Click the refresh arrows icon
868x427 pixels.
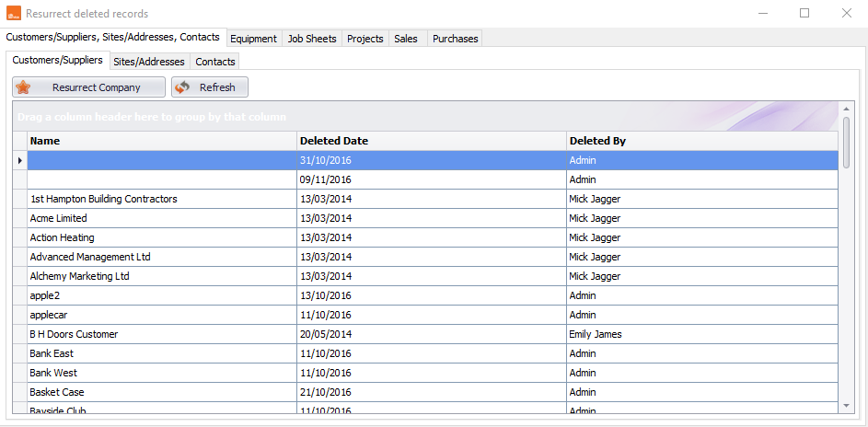pyautogui.click(x=182, y=87)
